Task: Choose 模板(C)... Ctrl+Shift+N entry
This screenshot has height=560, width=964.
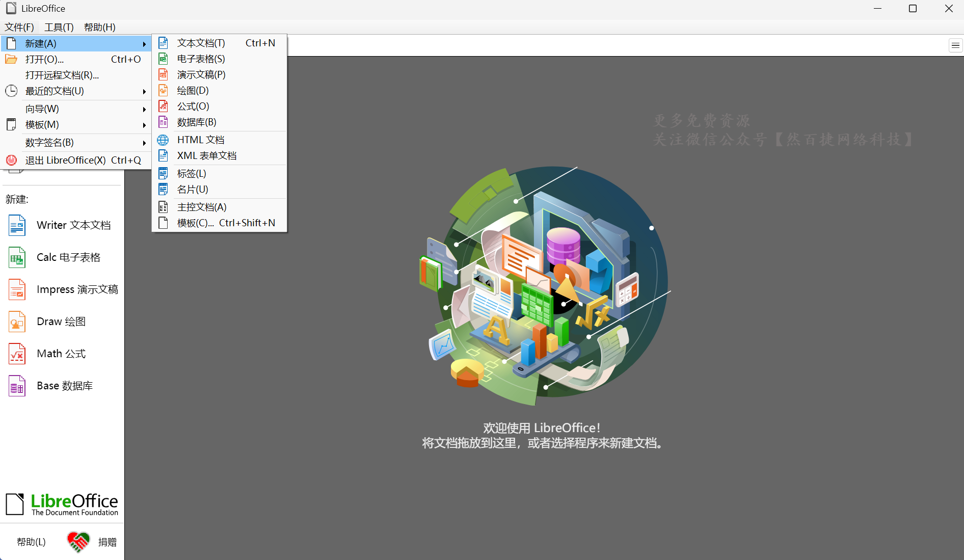Action: click(x=220, y=223)
